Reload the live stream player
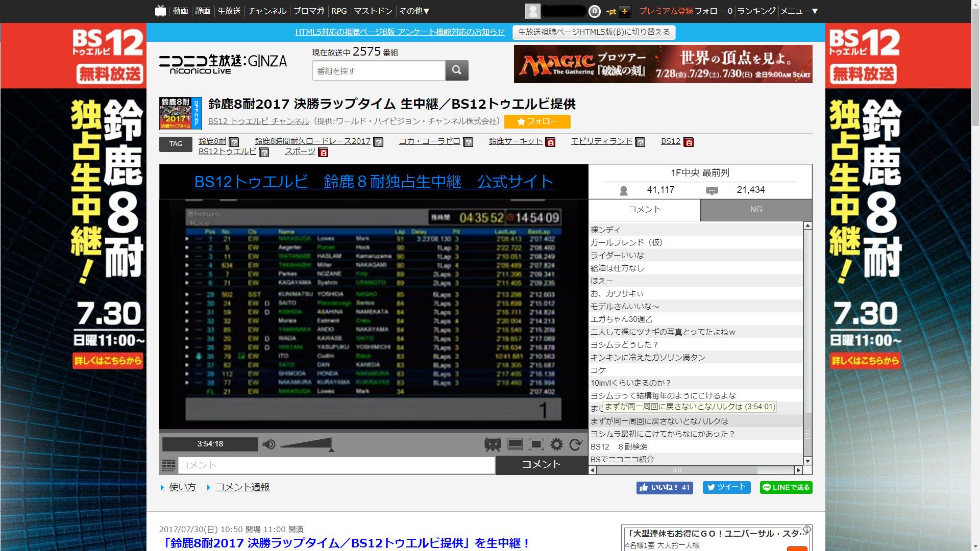 576,444
